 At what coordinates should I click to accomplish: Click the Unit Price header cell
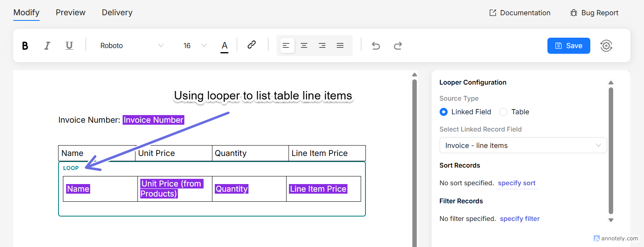pos(174,153)
